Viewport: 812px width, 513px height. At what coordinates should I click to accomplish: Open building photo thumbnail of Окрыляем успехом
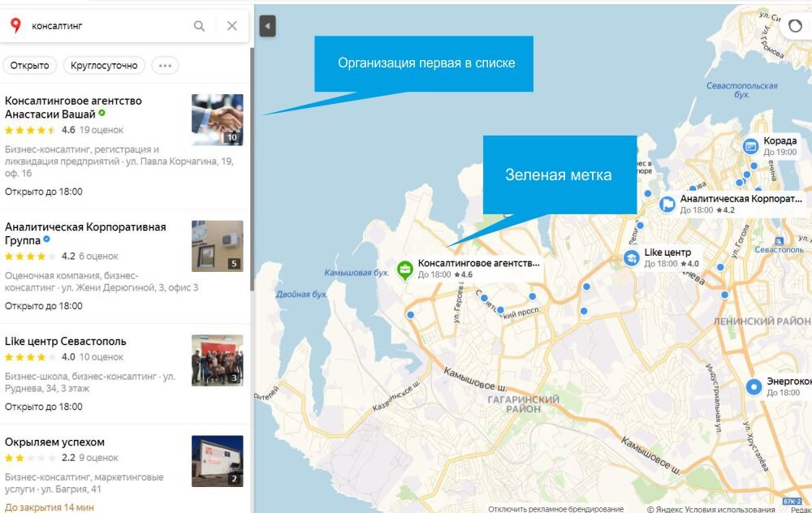point(217,461)
